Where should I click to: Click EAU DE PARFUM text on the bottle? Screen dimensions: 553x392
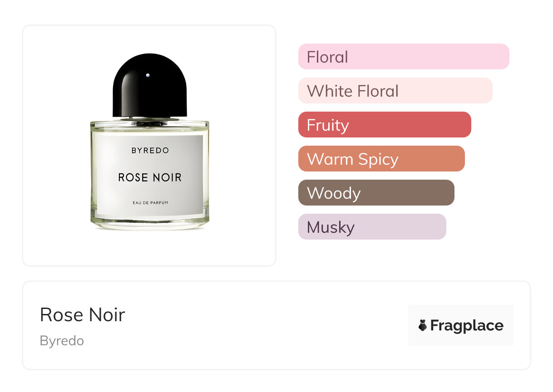pyautogui.click(x=150, y=202)
